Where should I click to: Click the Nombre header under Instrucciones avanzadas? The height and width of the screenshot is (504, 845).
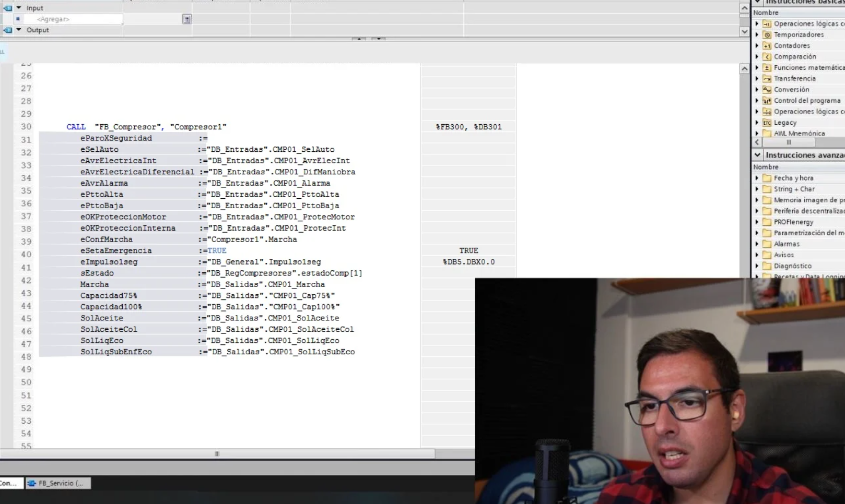(x=766, y=167)
